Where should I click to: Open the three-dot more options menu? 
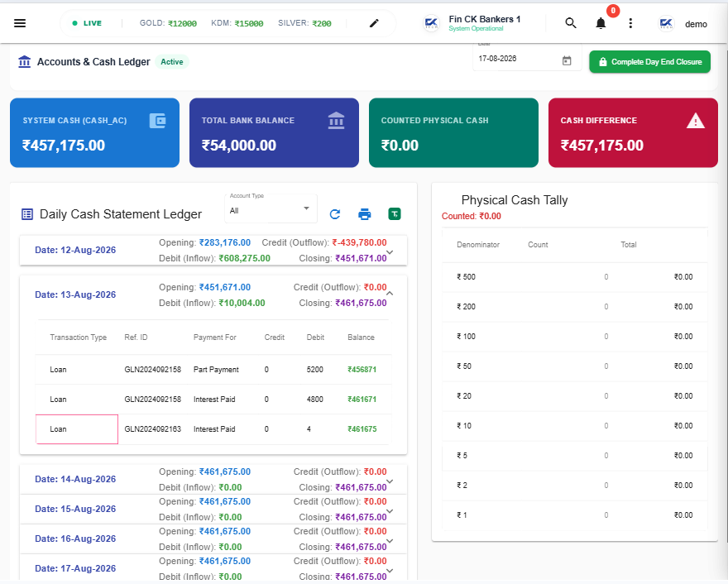click(630, 23)
